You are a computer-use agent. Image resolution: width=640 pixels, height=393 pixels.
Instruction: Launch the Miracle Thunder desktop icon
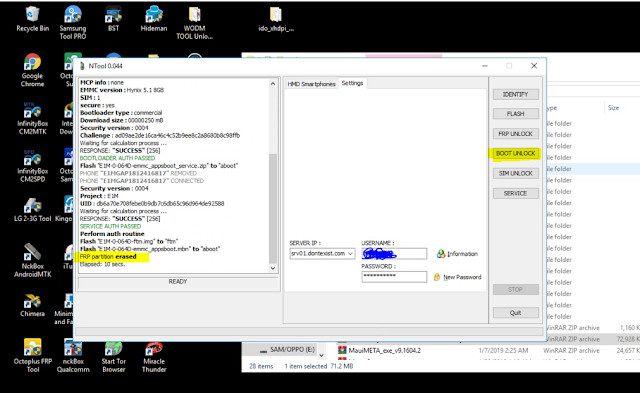(x=154, y=357)
